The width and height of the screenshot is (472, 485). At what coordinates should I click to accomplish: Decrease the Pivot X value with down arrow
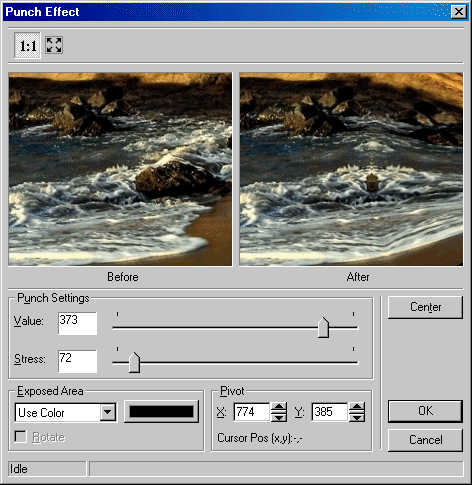[279, 417]
